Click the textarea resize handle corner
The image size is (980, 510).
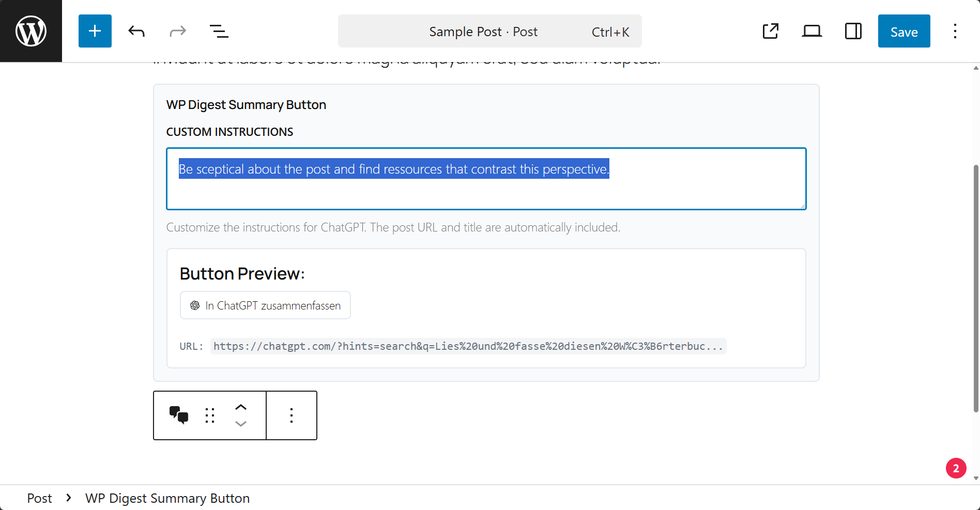click(803, 206)
